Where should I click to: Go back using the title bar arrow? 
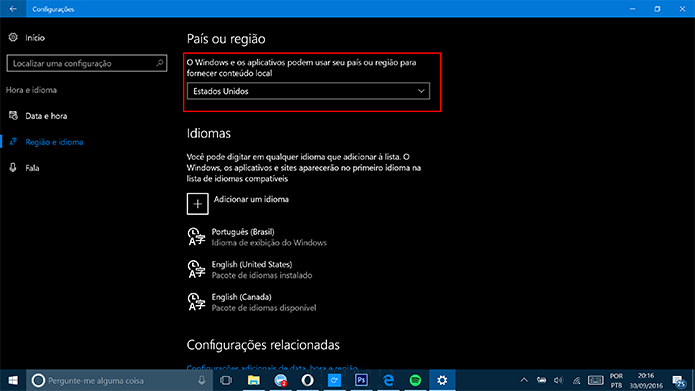13,9
